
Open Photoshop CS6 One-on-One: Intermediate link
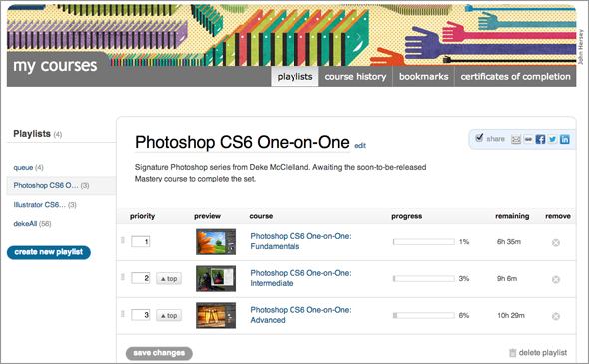pos(300,278)
